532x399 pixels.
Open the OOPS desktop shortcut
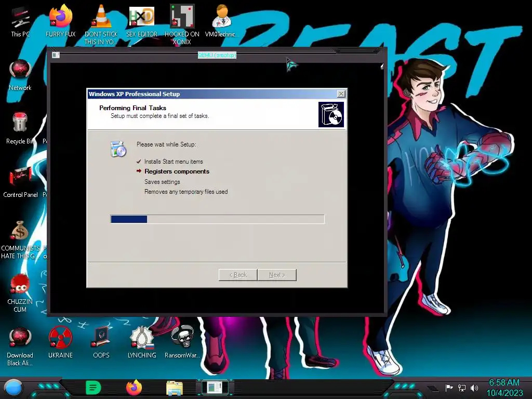(x=101, y=343)
